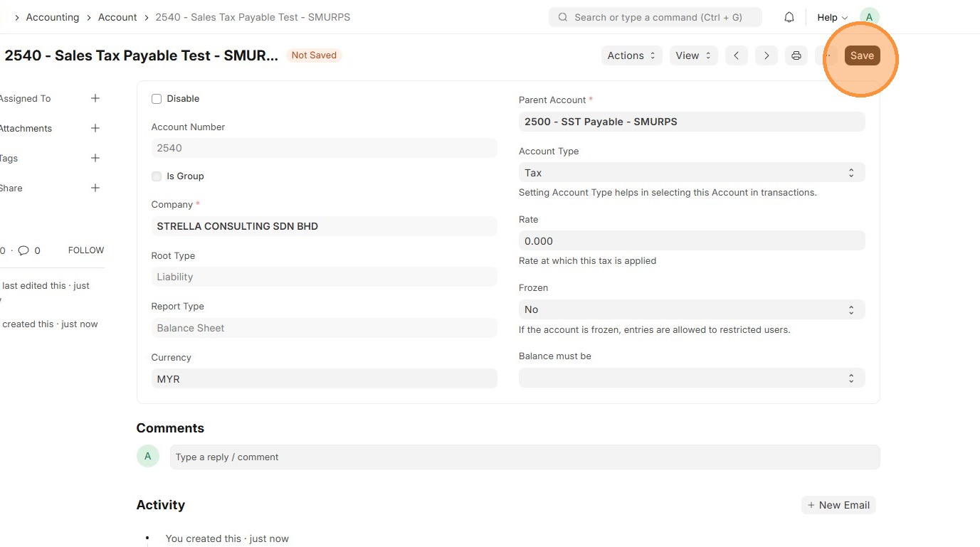Add a tag with plus icon
Screen dimensions: 980x547
(95, 159)
